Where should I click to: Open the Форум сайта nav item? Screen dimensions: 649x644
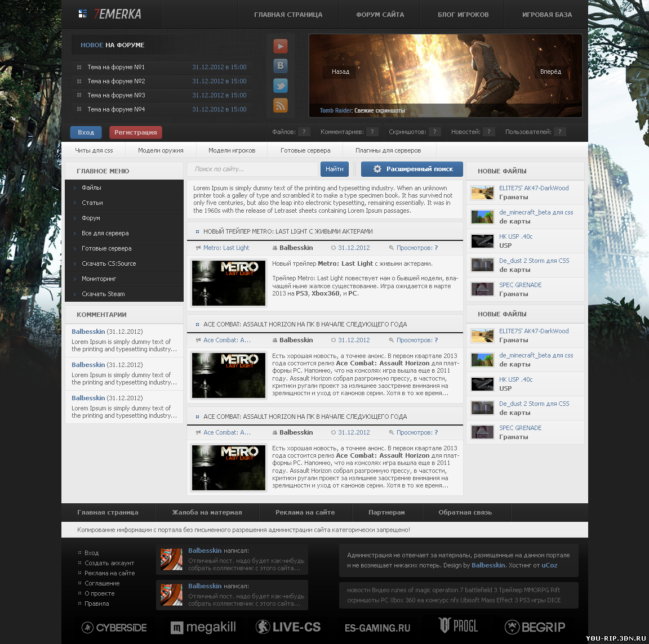tap(380, 15)
